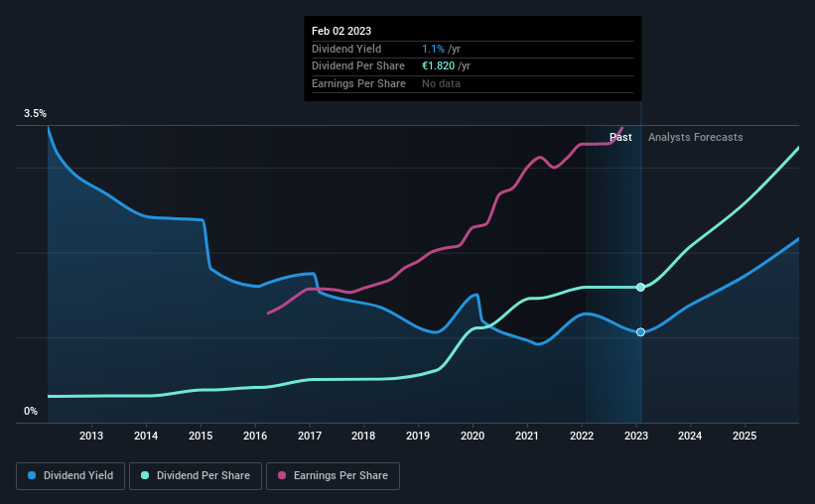Click the Analysts Forecasts label
The image size is (815, 504).
coord(696,137)
